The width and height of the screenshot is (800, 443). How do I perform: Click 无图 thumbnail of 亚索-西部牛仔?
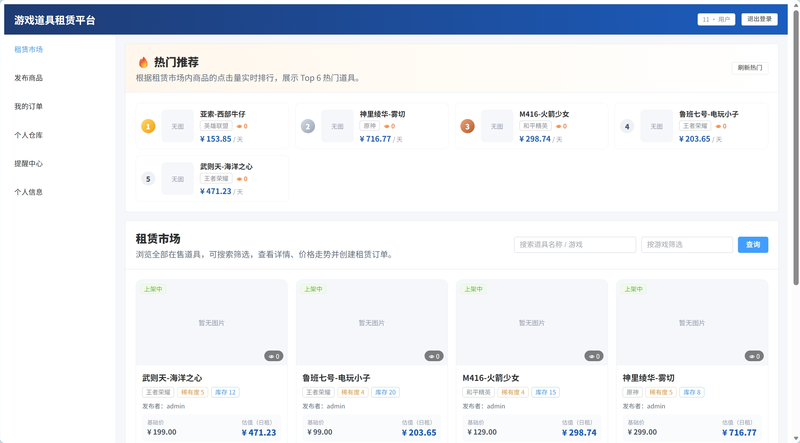(x=178, y=126)
